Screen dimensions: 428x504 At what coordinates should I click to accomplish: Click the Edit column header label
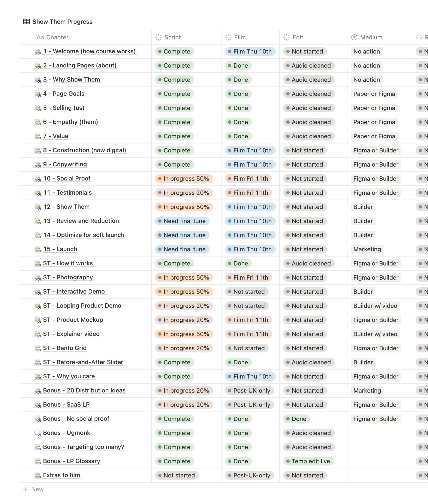pos(298,37)
